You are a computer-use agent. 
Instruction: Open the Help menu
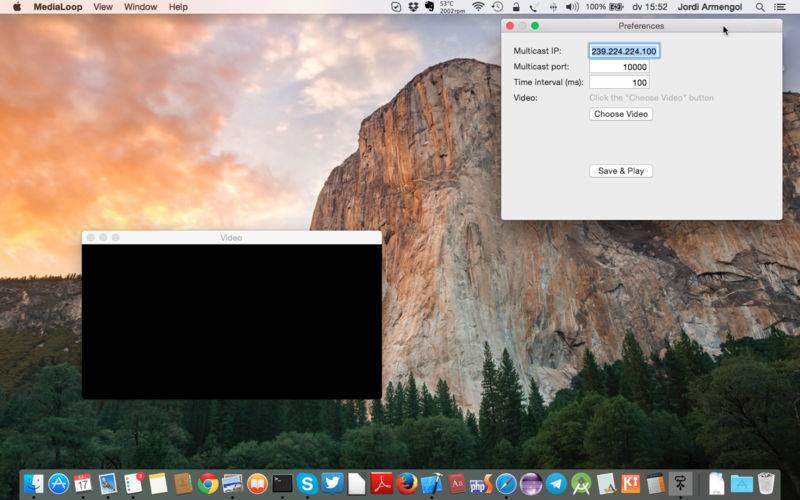point(178,7)
